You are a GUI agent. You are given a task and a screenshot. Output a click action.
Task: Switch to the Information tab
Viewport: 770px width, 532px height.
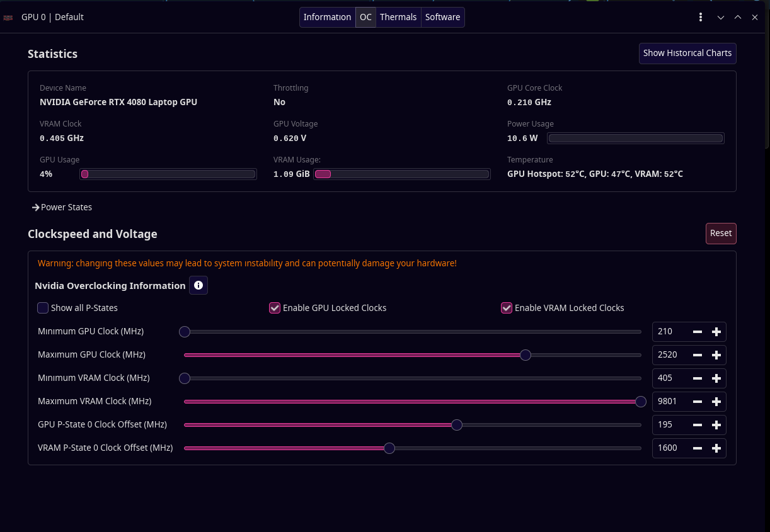pos(327,17)
